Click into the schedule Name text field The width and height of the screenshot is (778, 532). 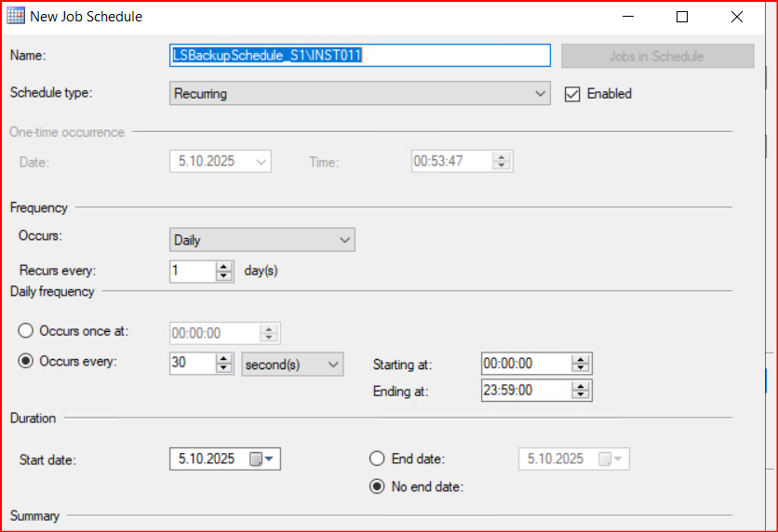(x=360, y=56)
